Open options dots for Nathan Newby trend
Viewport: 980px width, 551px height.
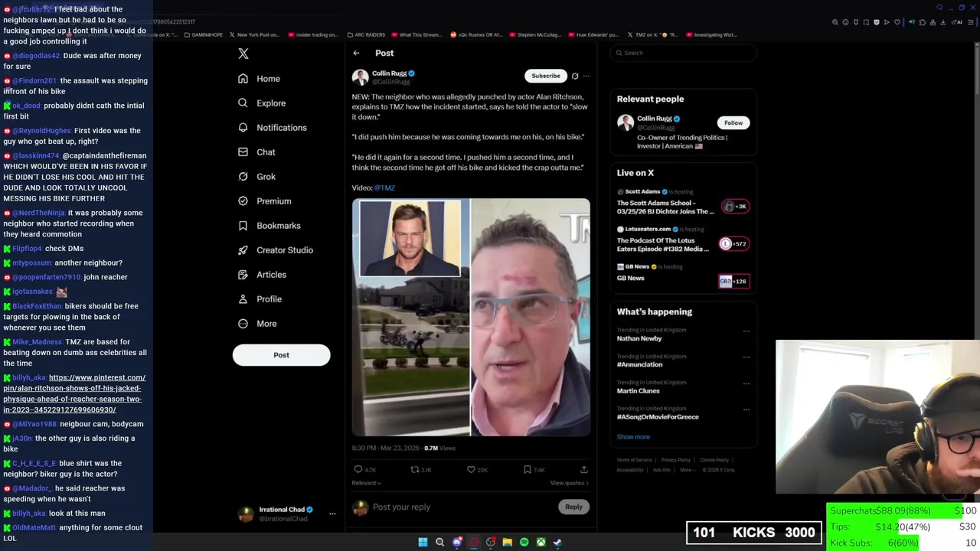click(x=746, y=331)
